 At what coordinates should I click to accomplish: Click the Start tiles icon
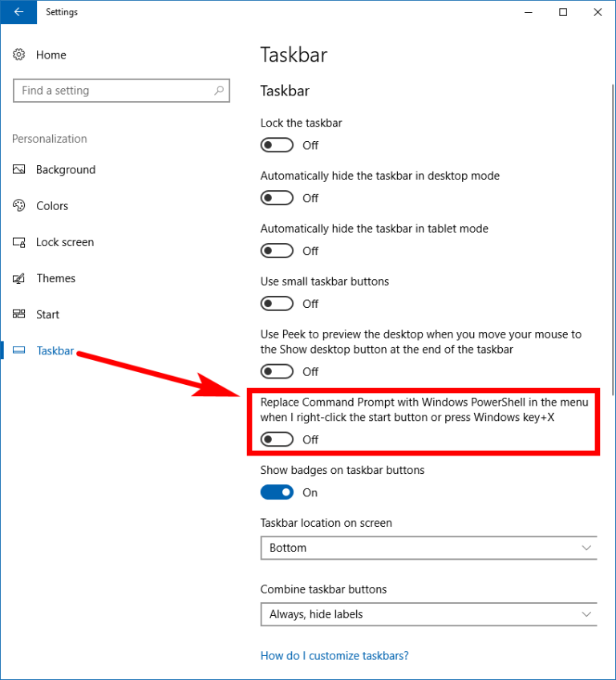[18, 314]
